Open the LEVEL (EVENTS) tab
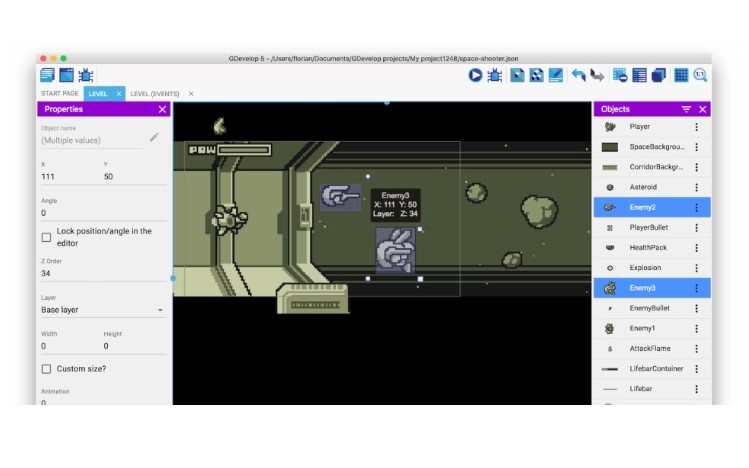The height and width of the screenshot is (468, 749). pos(155,94)
